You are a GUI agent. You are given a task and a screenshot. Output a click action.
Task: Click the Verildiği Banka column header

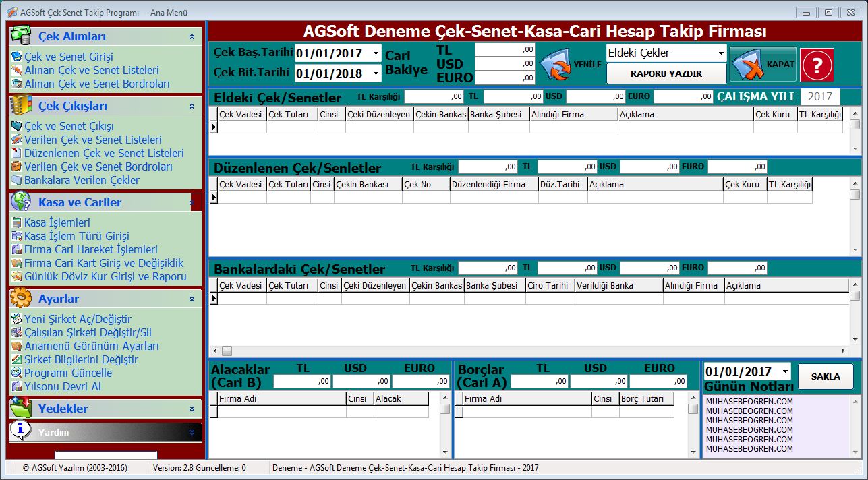[618, 286]
